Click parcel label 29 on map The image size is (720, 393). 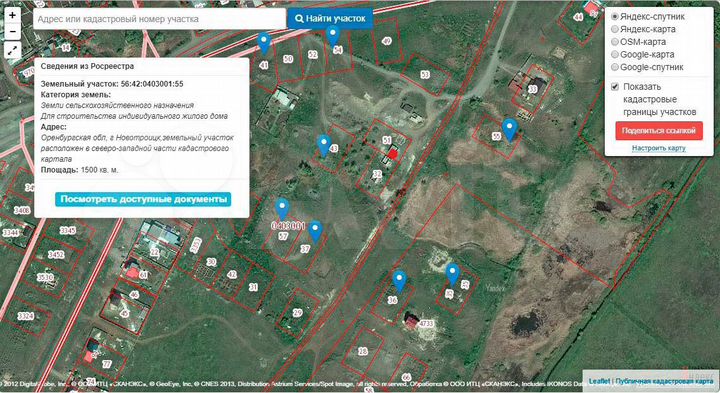click(298, 313)
